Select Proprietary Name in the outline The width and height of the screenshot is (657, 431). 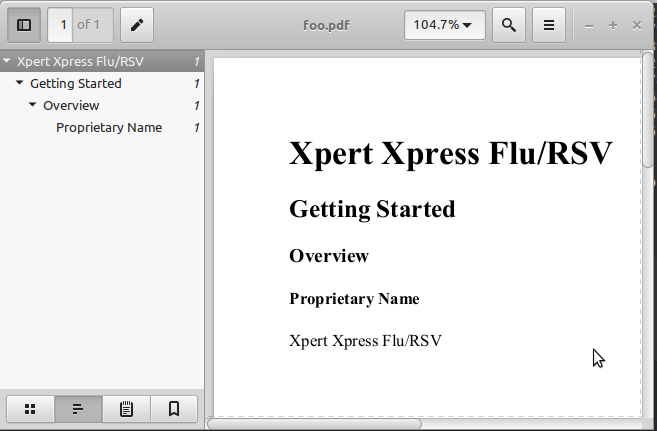tap(108, 127)
